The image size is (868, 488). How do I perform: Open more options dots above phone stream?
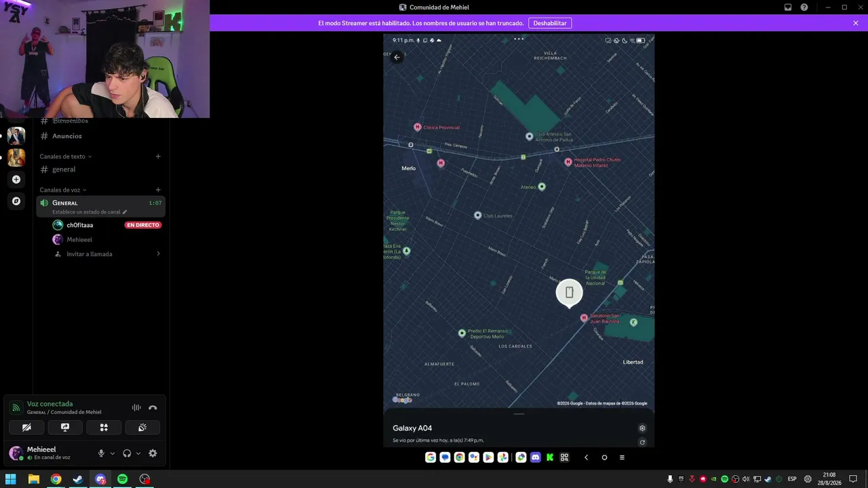[519, 39]
